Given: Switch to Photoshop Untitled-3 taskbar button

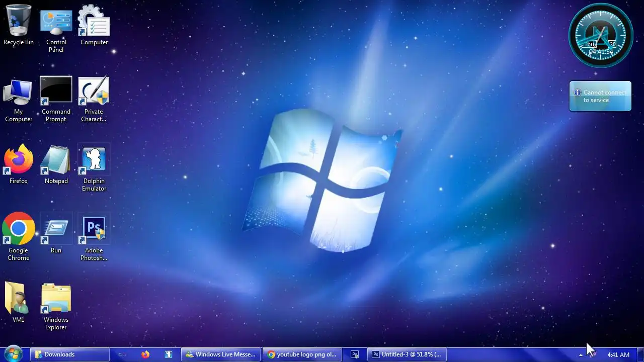Looking at the screenshot, I should pos(407,354).
